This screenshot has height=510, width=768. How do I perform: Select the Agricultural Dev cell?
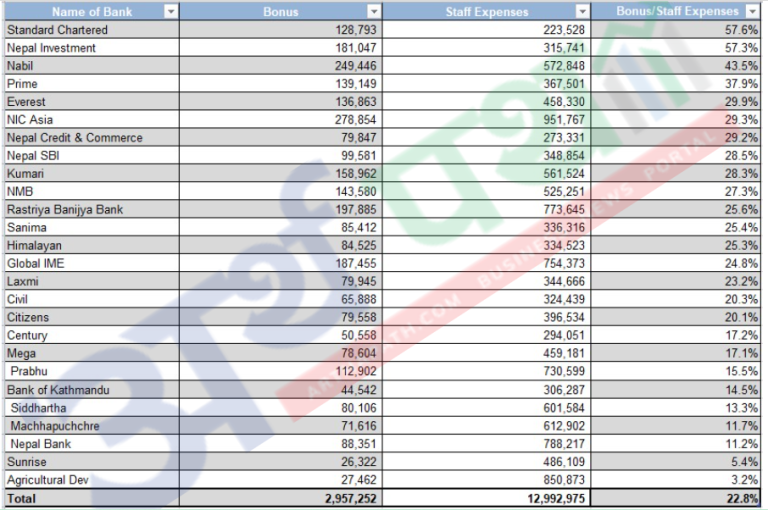point(92,480)
